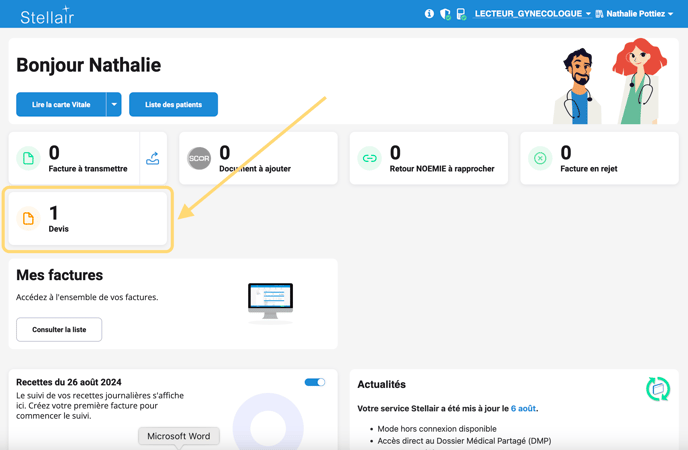Image resolution: width=688 pixels, height=450 pixels.
Task: Toggle the Recettes daily tracking switch
Action: [314, 382]
